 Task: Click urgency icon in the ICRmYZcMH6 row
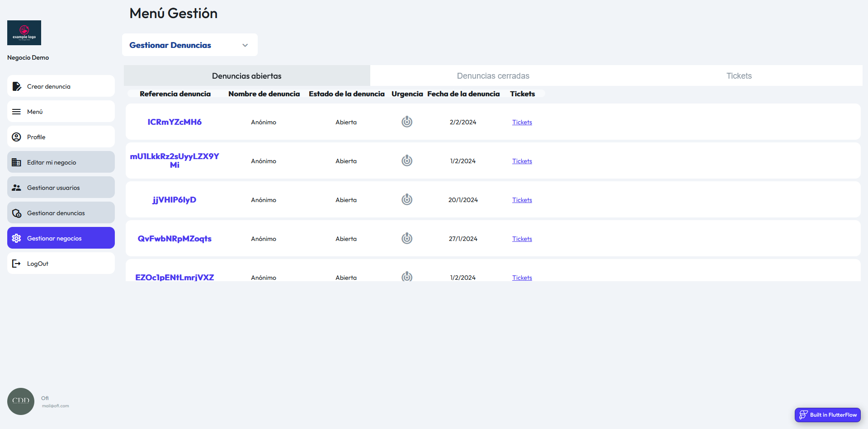[x=407, y=122]
